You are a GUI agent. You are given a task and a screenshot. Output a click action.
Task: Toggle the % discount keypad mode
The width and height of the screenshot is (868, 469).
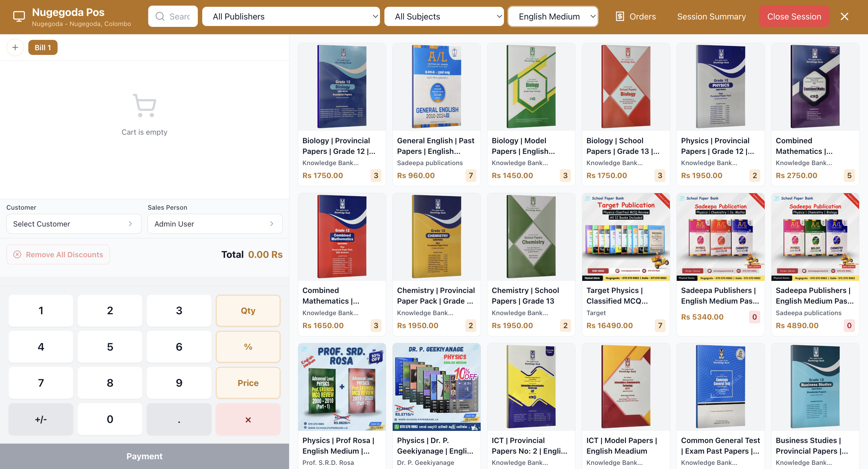pos(248,347)
